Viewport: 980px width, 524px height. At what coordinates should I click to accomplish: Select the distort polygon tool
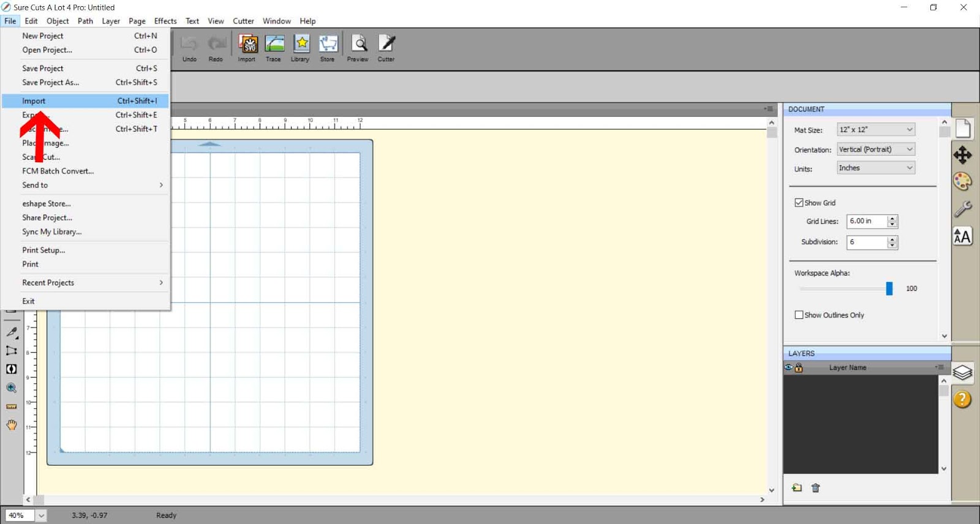click(12, 351)
